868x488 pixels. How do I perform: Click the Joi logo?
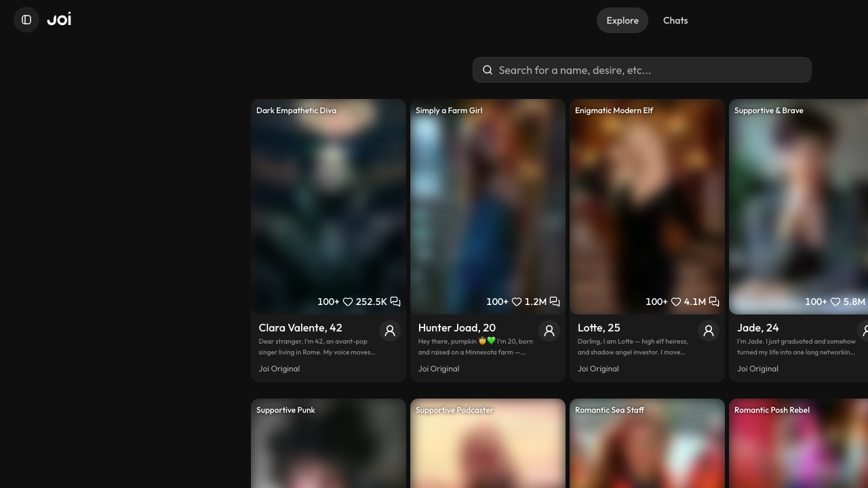click(59, 19)
